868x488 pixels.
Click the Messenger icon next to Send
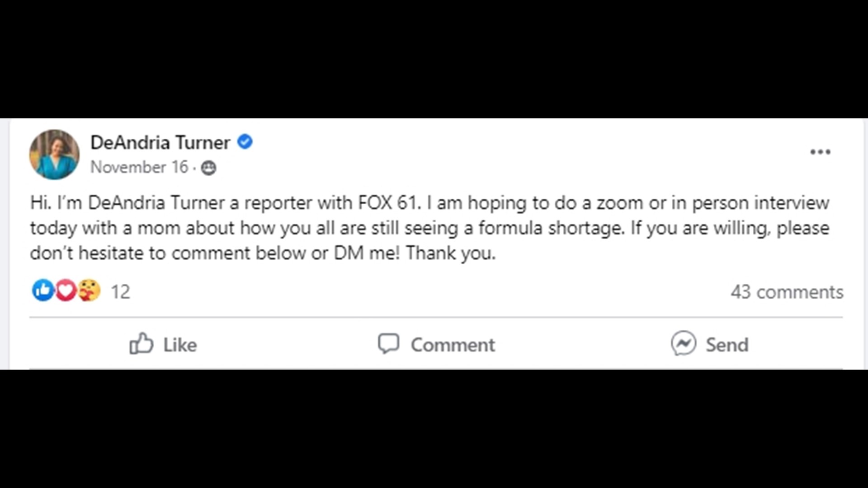coord(684,344)
